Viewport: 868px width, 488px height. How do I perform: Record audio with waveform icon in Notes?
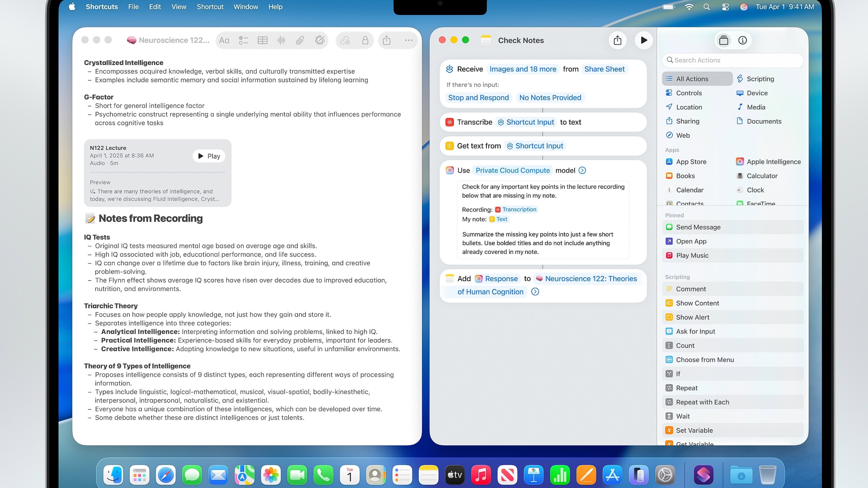click(281, 40)
